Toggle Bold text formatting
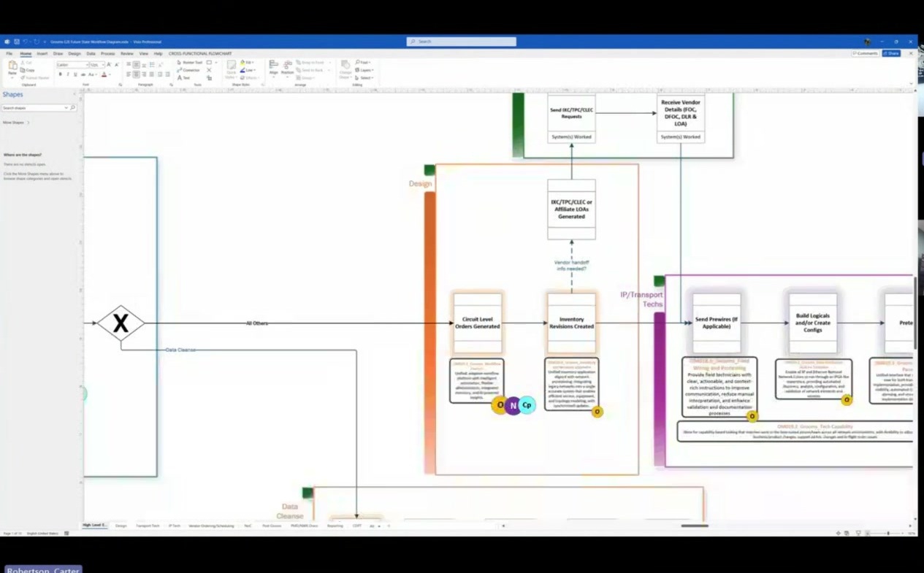This screenshot has height=573, width=924. click(x=61, y=74)
